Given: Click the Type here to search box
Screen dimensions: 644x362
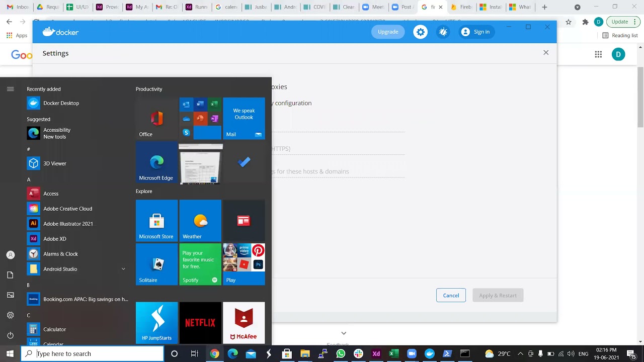Looking at the screenshot, I should pyautogui.click(x=93, y=354).
